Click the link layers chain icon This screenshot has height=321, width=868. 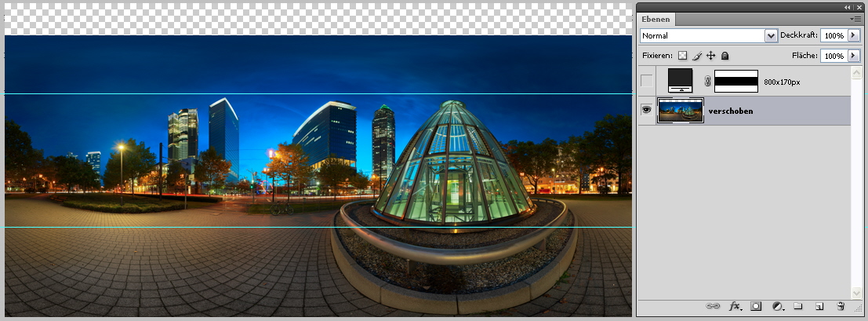tap(713, 306)
